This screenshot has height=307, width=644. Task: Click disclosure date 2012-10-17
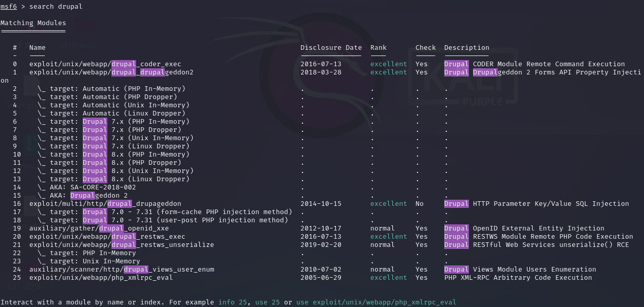coord(321,228)
